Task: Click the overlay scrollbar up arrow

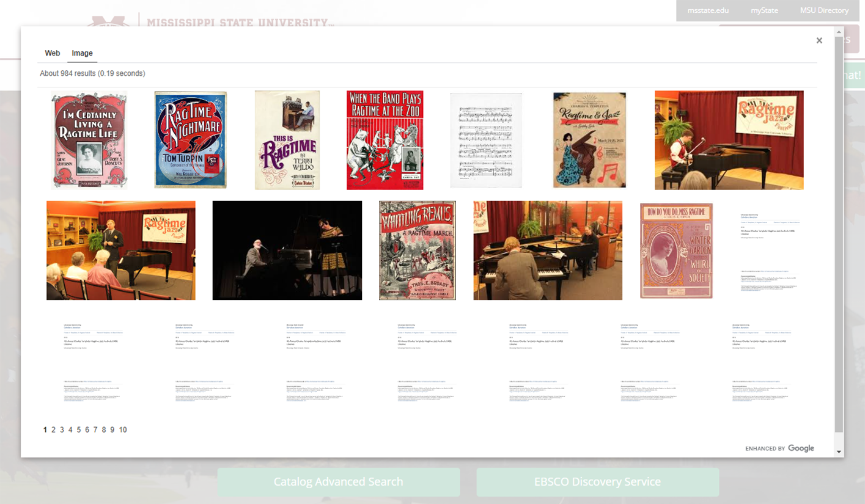Action: 839,31
